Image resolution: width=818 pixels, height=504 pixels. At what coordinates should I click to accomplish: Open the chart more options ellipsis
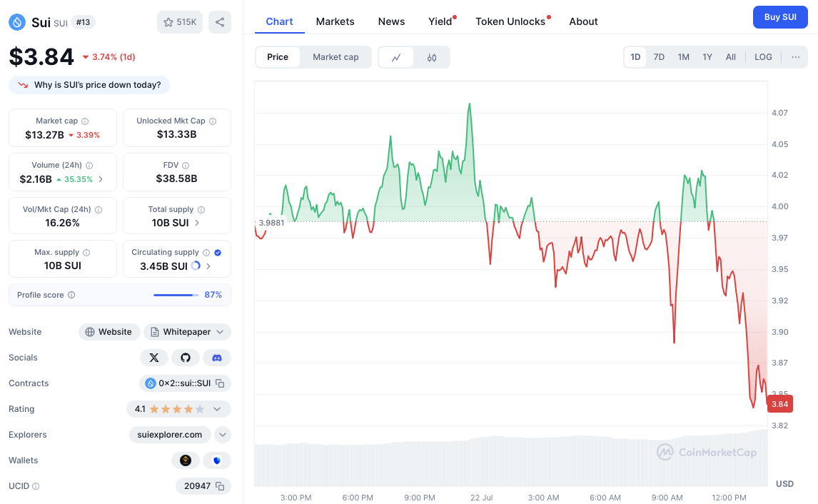coord(796,57)
